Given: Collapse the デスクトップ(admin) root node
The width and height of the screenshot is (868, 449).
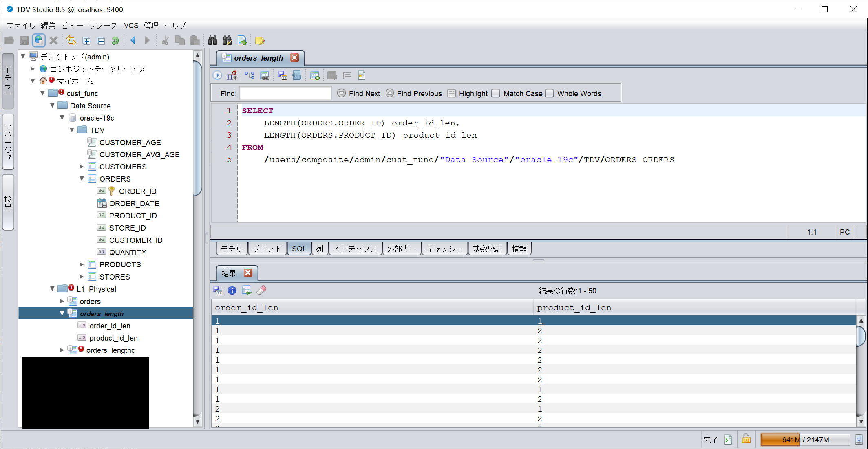Looking at the screenshot, I should [23, 56].
